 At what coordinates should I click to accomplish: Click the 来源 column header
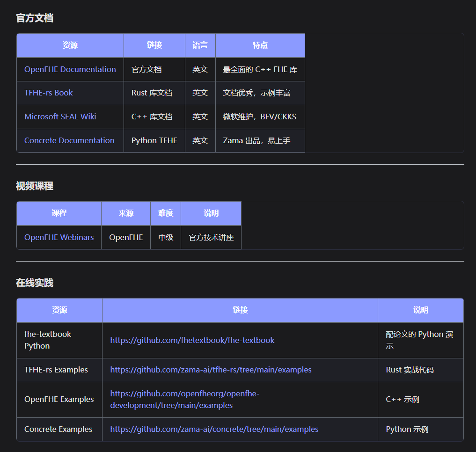tap(126, 213)
